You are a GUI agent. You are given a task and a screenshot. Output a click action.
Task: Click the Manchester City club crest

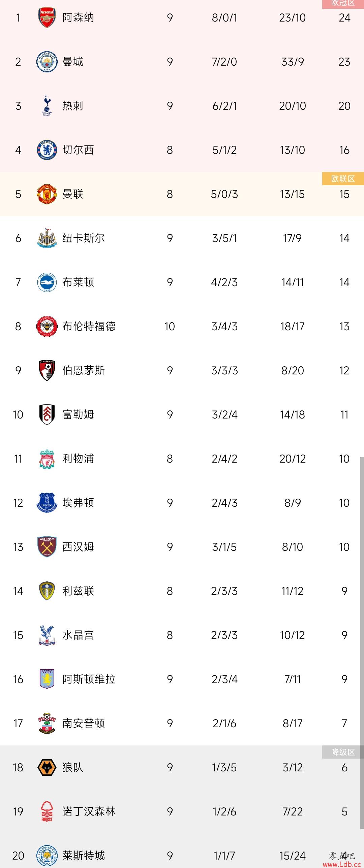(47, 62)
